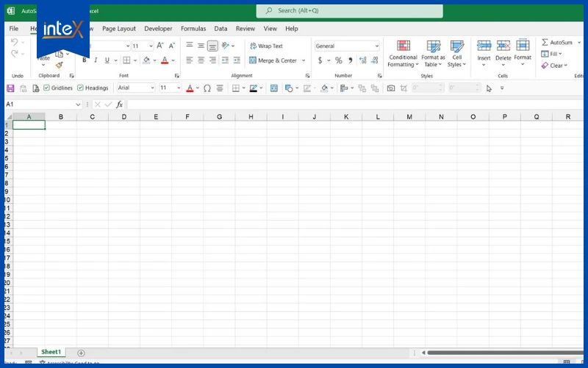Switch to the Data tab
This screenshot has height=368, width=588.
coord(220,29)
